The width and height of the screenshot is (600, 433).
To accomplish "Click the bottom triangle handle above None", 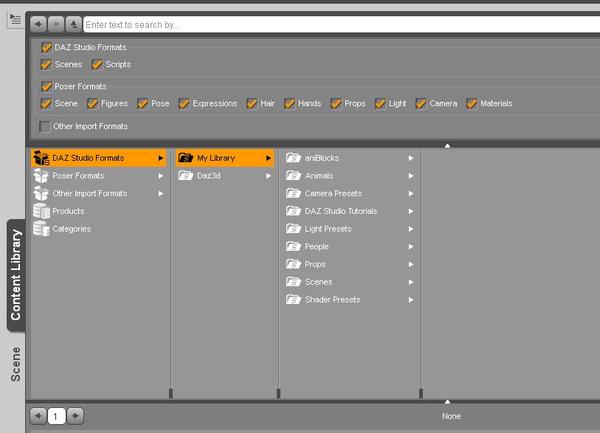I will tap(447, 401).
